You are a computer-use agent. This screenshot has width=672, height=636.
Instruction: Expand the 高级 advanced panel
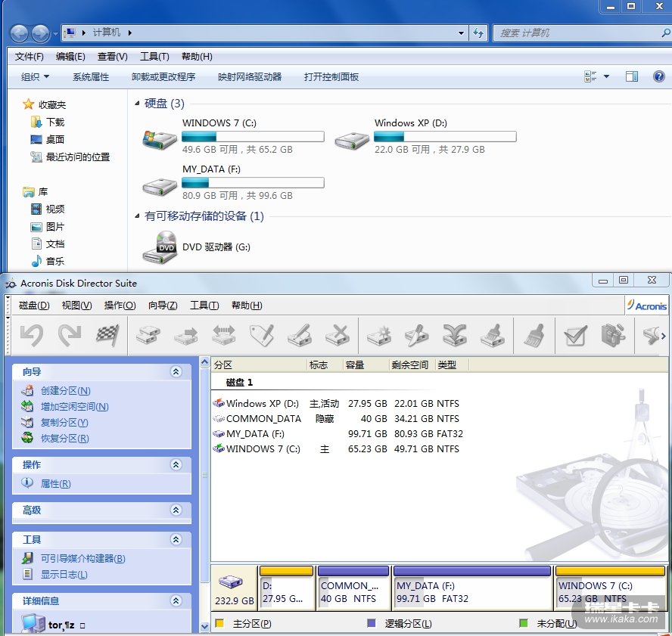176,510
